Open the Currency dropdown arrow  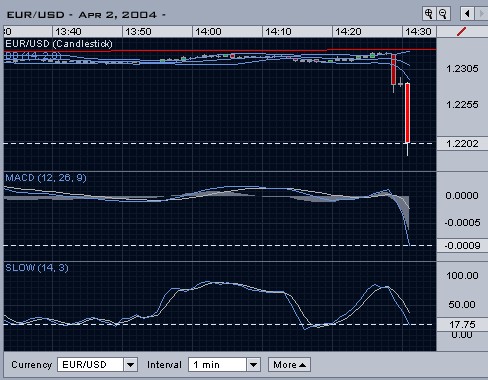130,364
